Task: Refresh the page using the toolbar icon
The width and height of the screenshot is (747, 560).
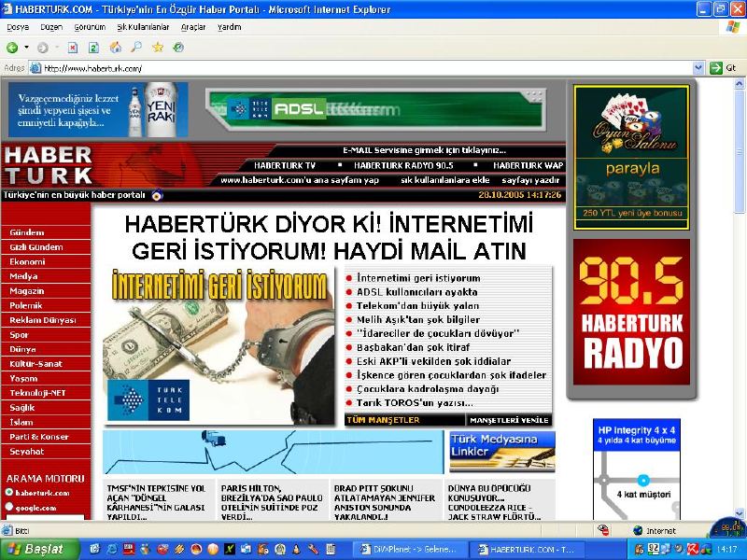Action: click(93, 48)
